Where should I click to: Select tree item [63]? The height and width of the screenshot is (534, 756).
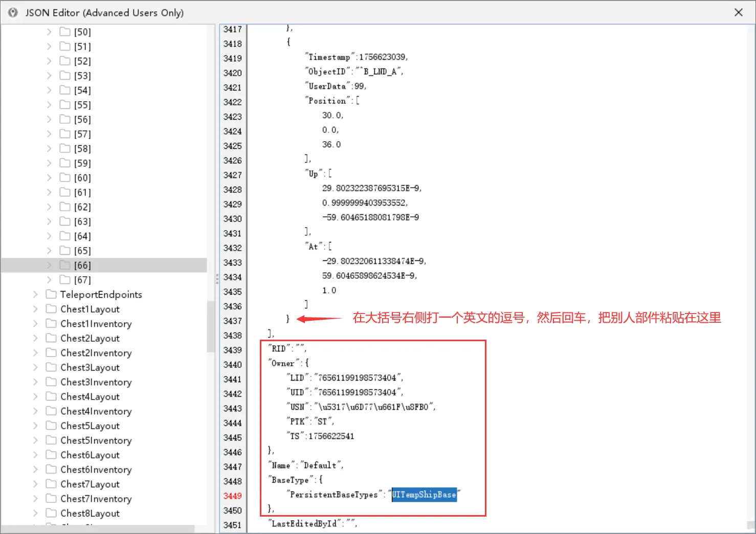coord(82,221)
